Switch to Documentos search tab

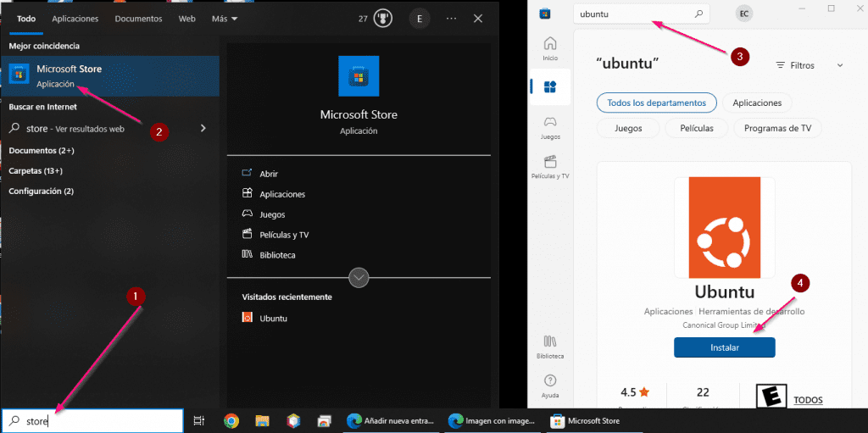point(138,19)
